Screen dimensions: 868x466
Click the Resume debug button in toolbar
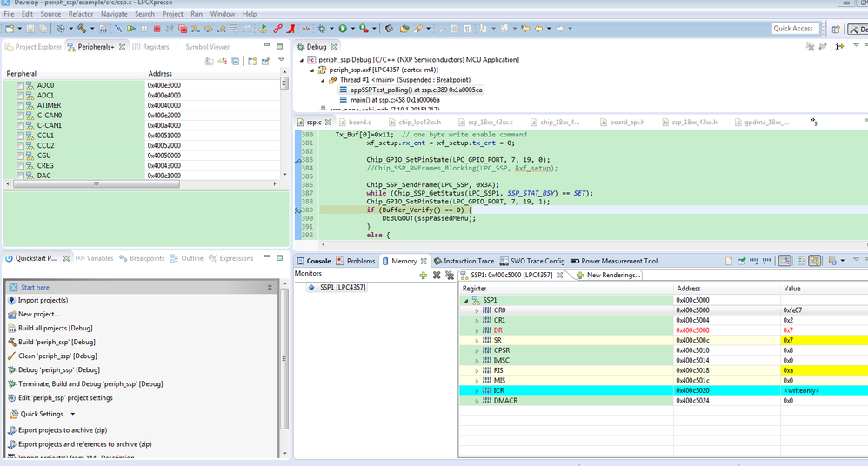tap(132, 29)
